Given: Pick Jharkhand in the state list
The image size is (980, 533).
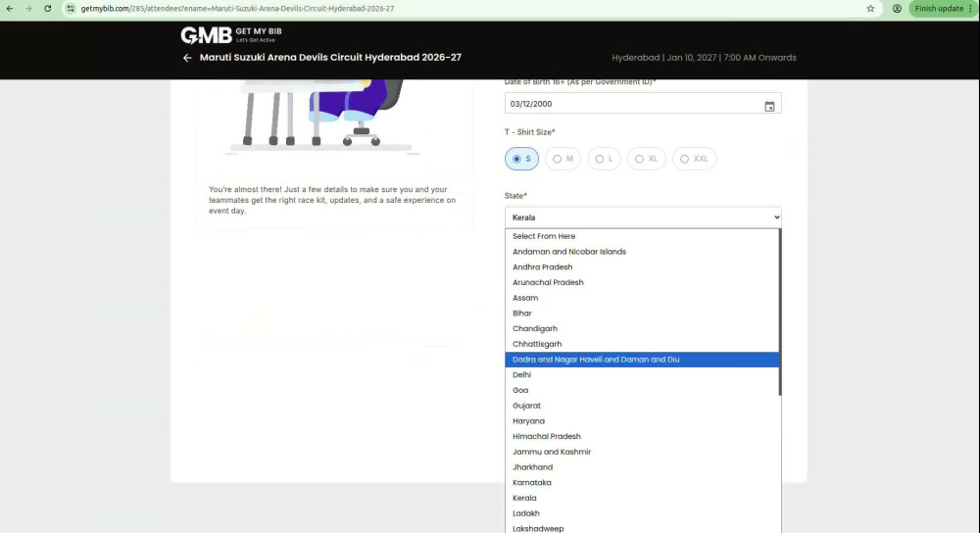Looking at the screenshot, I should click(x=642, y=467).
